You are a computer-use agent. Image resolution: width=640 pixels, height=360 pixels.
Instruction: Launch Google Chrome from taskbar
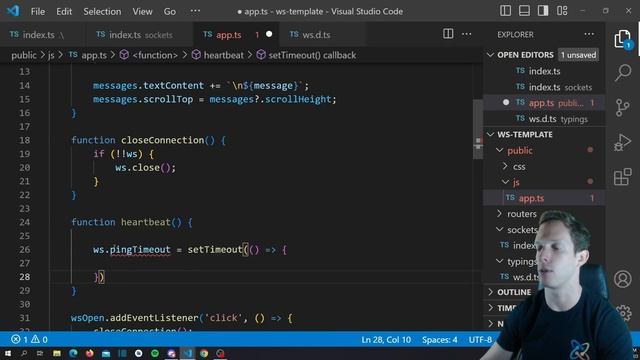(204, 353)
